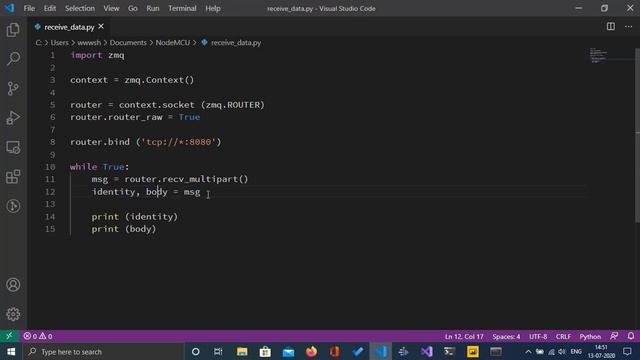Viewport: 640px width, 360px height.
Task: Change the UTF-8 encoding selector
Action: (538, 336)
